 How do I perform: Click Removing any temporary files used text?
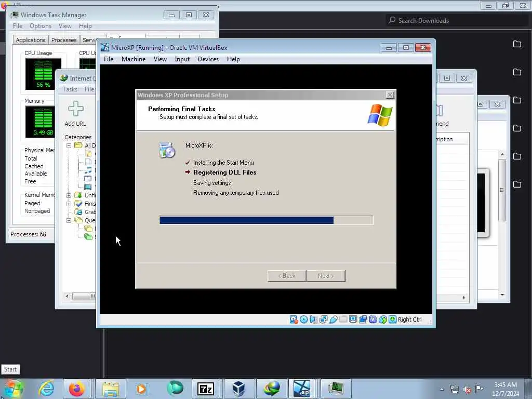[x=236, y=193]
